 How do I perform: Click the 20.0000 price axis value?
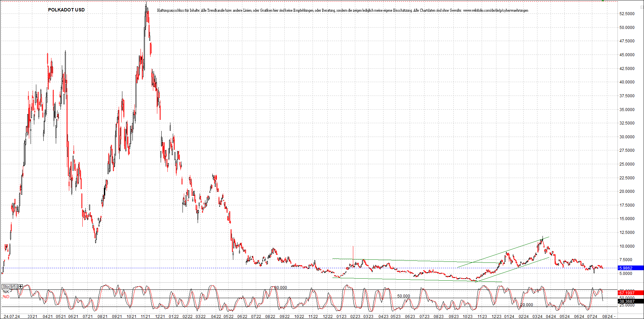click(x=627, y=191)
